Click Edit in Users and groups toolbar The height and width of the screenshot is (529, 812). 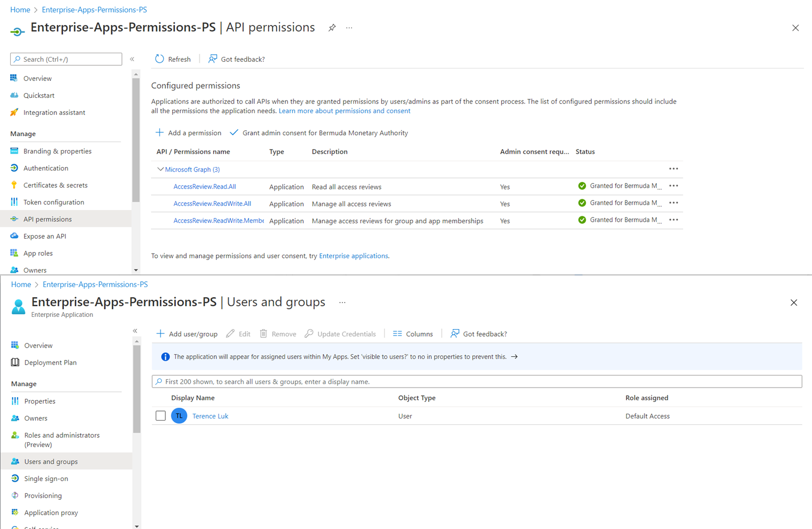(x=238, y=334)
